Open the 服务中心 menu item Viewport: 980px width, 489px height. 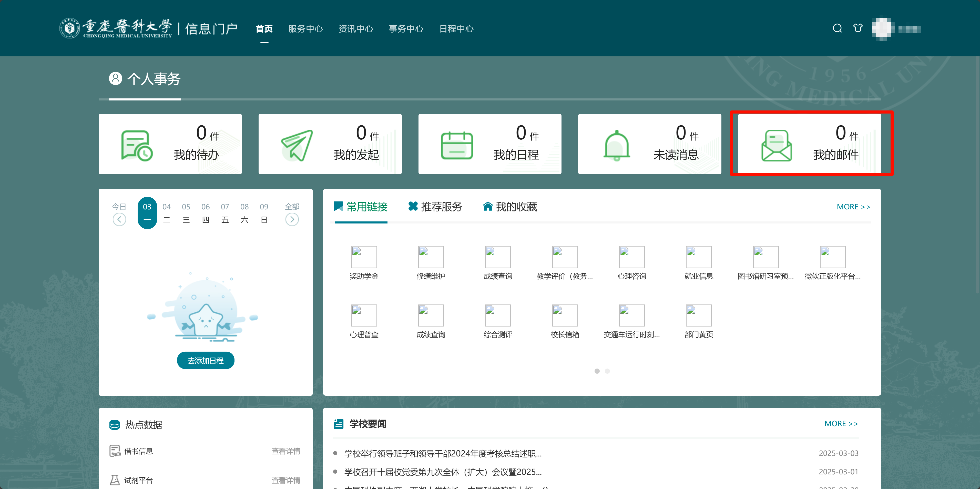coord(305,28)
